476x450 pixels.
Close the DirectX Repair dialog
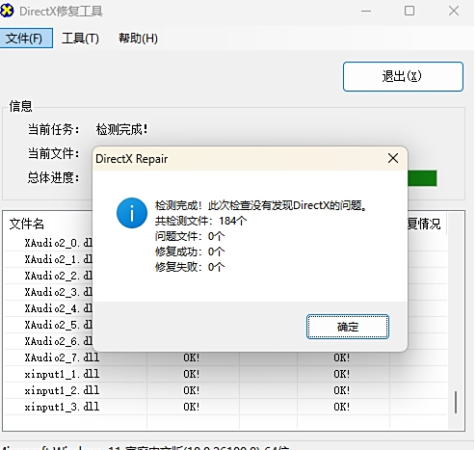[393, 158]
